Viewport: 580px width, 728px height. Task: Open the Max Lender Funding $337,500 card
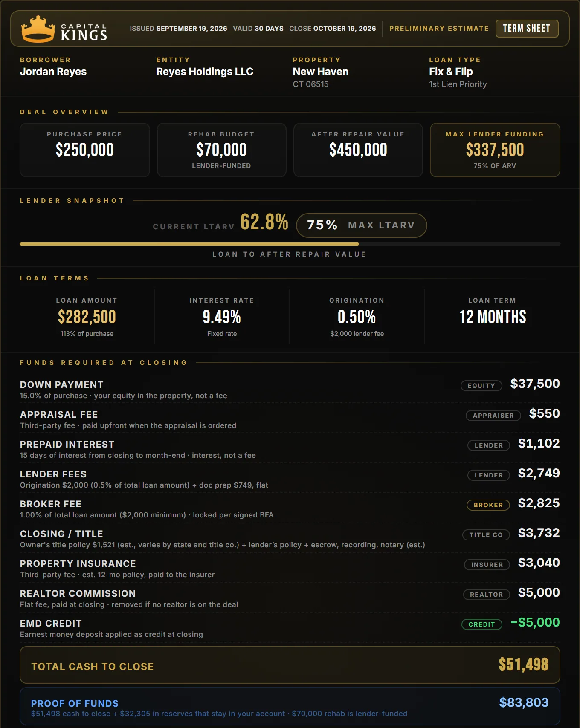(x=495, y=150)
